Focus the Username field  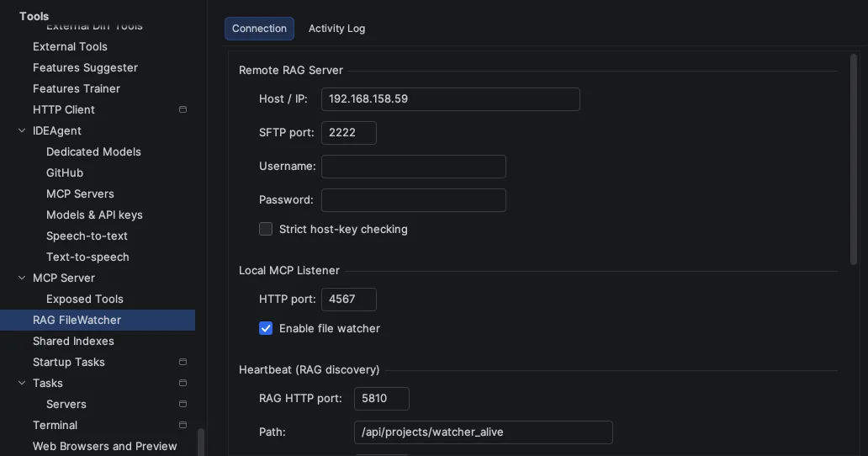pos(414,167)
